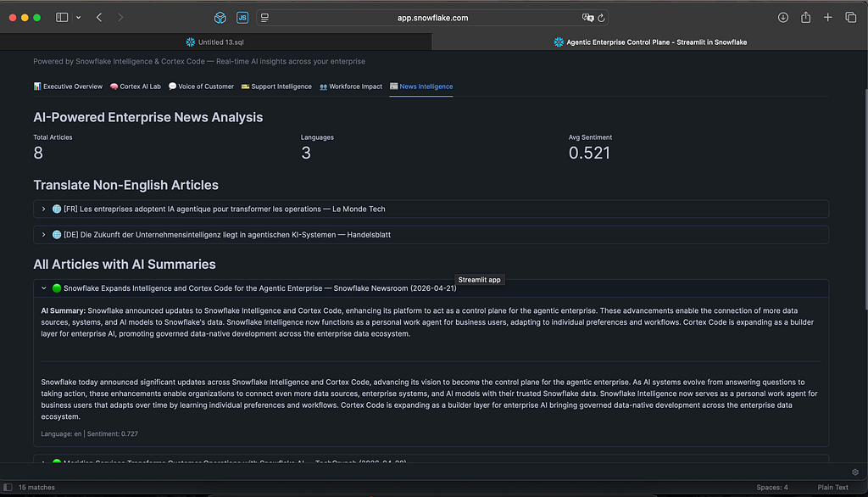Reload the app.snowflake.com page
868x497 pixels.
tap(601, 18)
